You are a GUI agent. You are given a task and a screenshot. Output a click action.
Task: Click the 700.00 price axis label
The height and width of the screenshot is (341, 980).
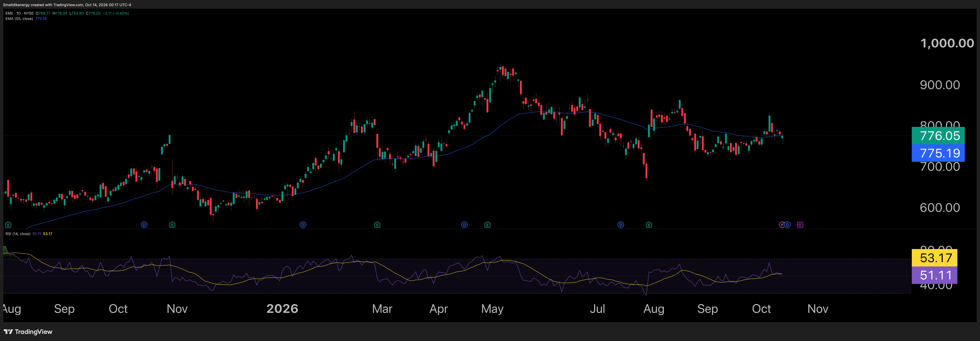click(x=940, y=167)
